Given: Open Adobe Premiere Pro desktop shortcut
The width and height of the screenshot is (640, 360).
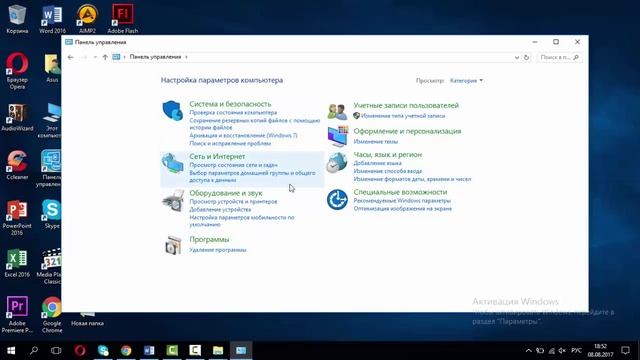Looking at the screenshot, I should point(17,314).
